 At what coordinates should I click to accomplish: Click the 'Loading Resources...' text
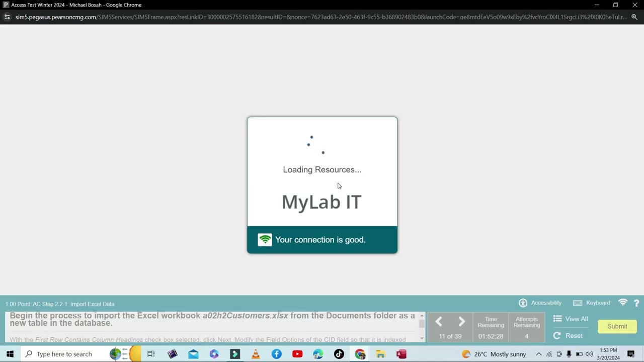[x=322, y=169]
